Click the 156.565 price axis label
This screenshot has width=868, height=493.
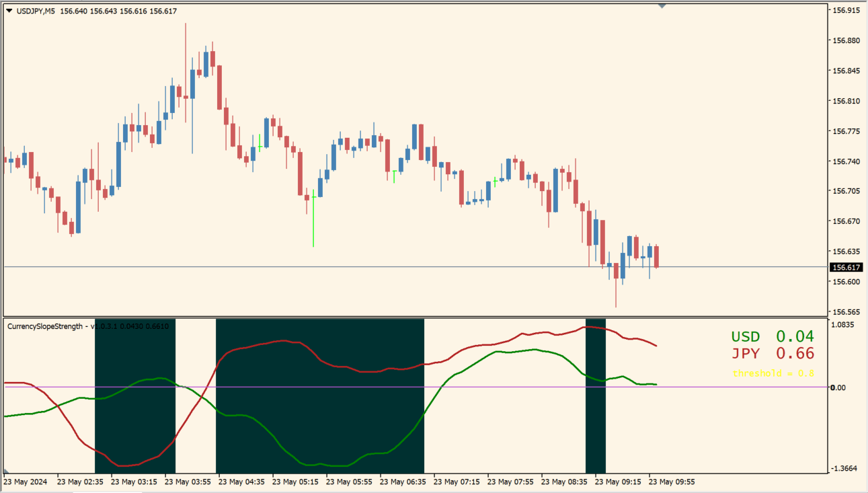click(x=846, y=312)
